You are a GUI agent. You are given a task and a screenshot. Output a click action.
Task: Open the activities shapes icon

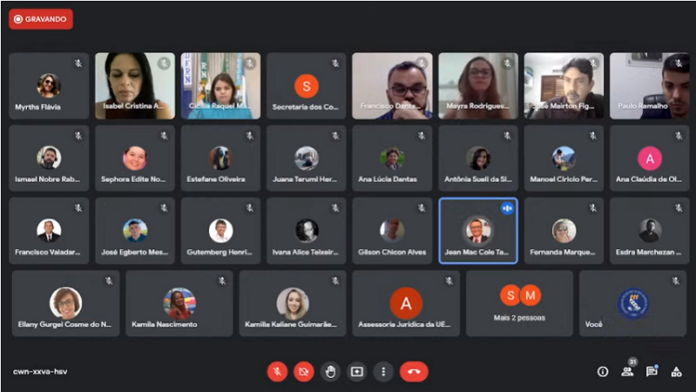(x=676, y=372)
